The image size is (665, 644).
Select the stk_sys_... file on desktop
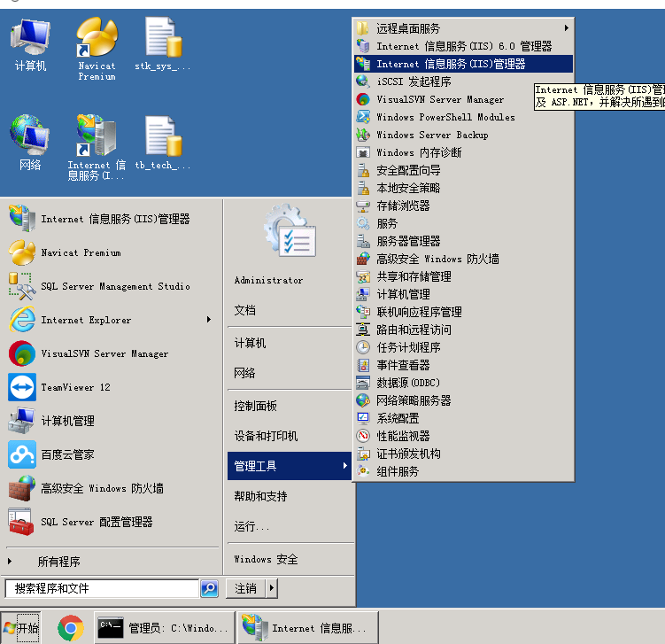[x=162, y=43]
